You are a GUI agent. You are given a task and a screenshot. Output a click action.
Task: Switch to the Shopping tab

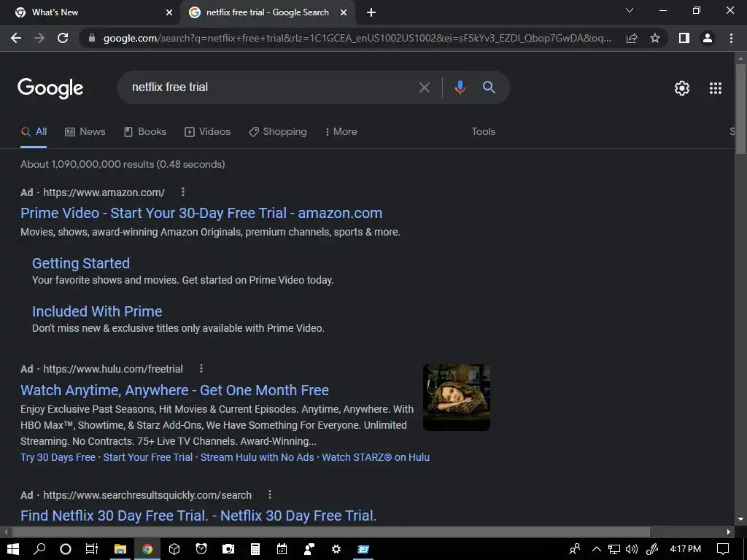pyautogui.click(x=278, y=132)
